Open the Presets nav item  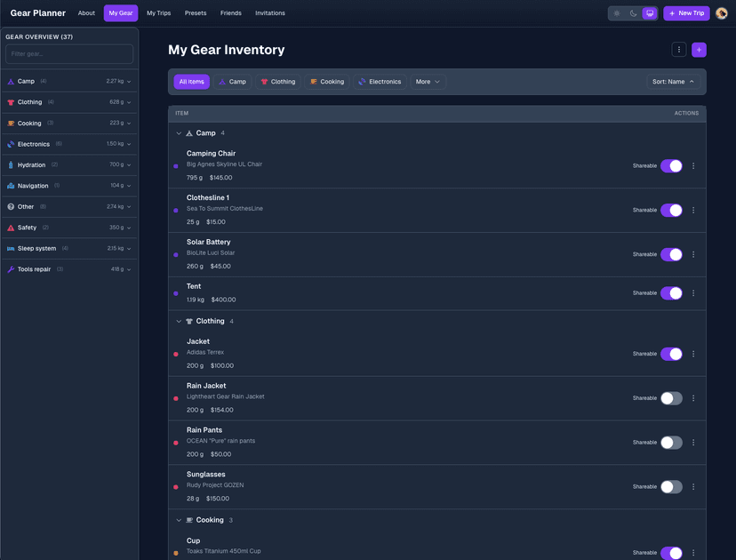point(196,13)
